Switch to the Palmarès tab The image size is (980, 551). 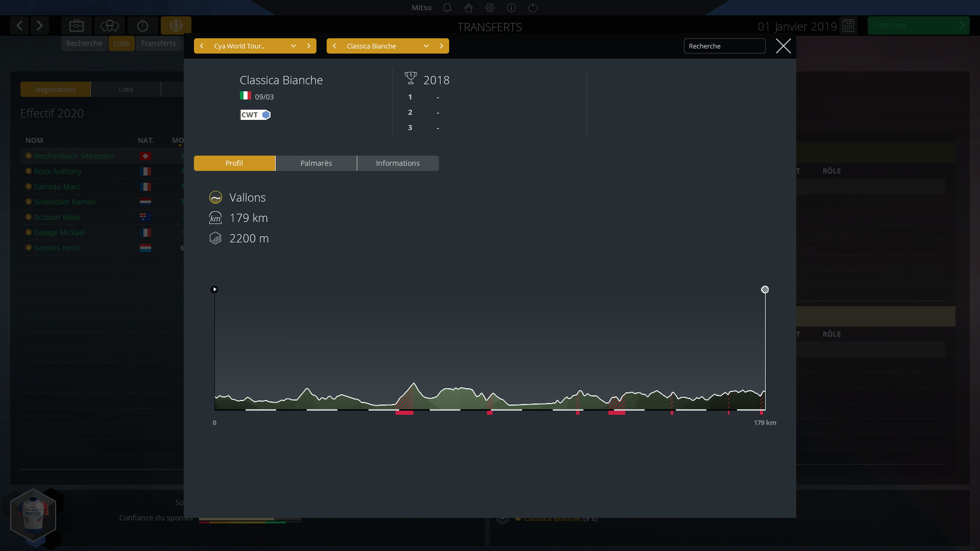click(316, 163)
